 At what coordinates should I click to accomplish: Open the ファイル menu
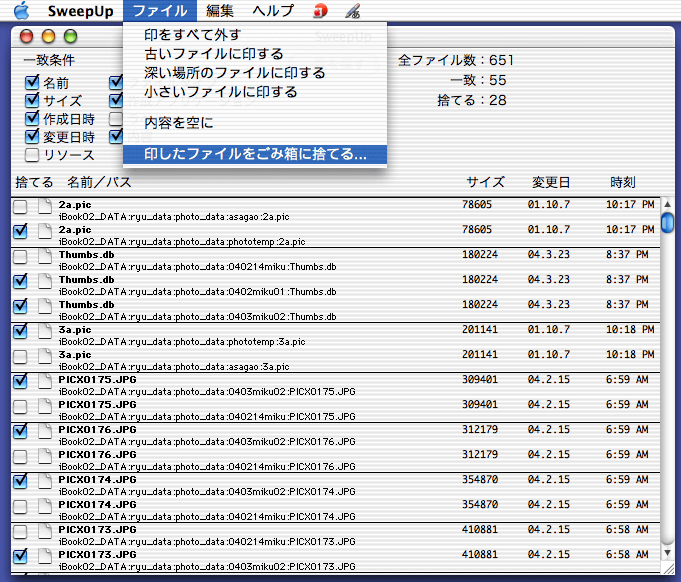coord(160,10)
